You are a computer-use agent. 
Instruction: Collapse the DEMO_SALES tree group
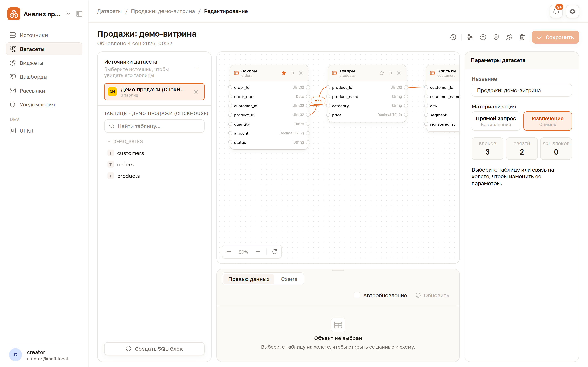coord(109,141)
